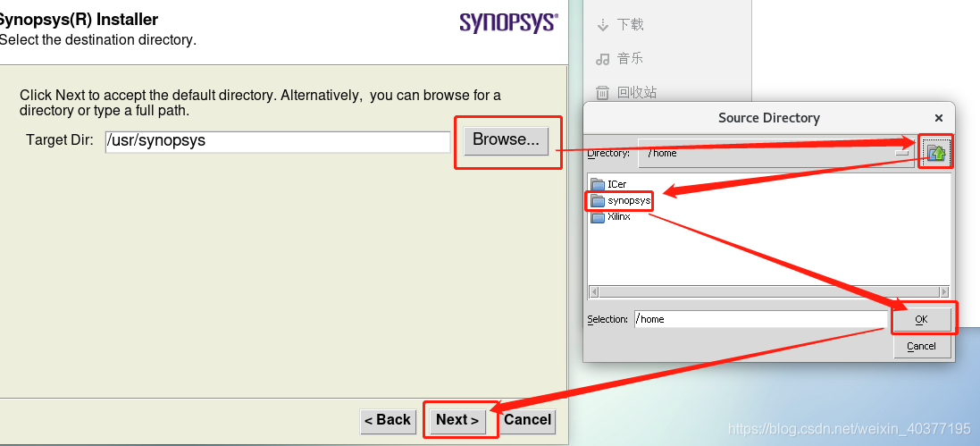The height and width of the screenshot is (446, 980).
Task: Confirm with OK in Source Directory dialog
Action: tap(921, 320)
